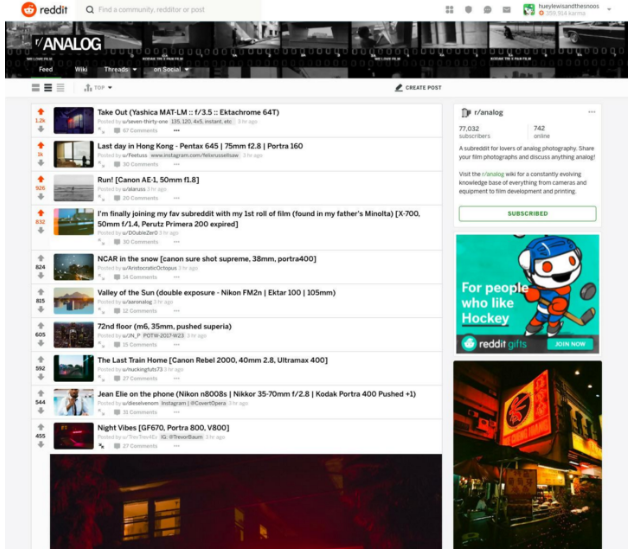
Task: Toggle the SUBSCRIBED button for r/analog
Action: click(x=528, y=213)
